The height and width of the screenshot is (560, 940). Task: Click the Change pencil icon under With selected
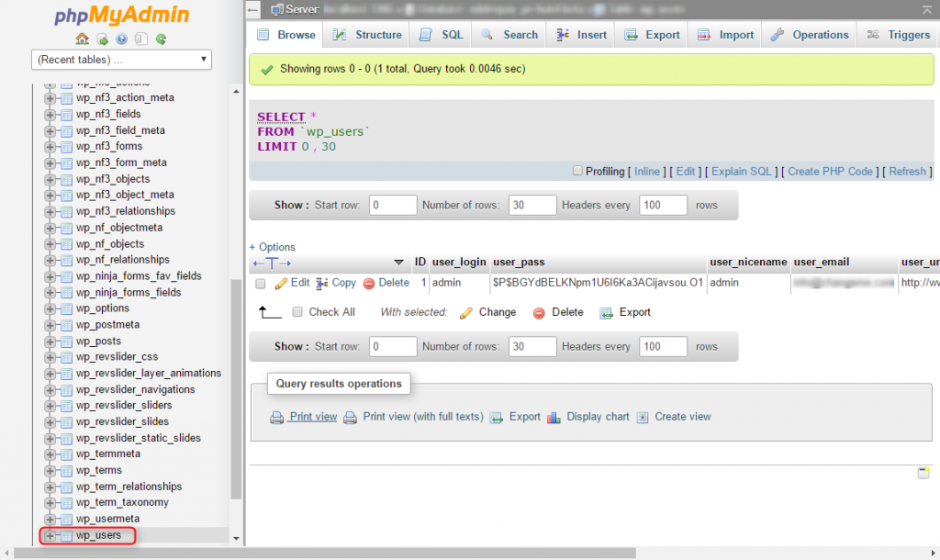465,313
